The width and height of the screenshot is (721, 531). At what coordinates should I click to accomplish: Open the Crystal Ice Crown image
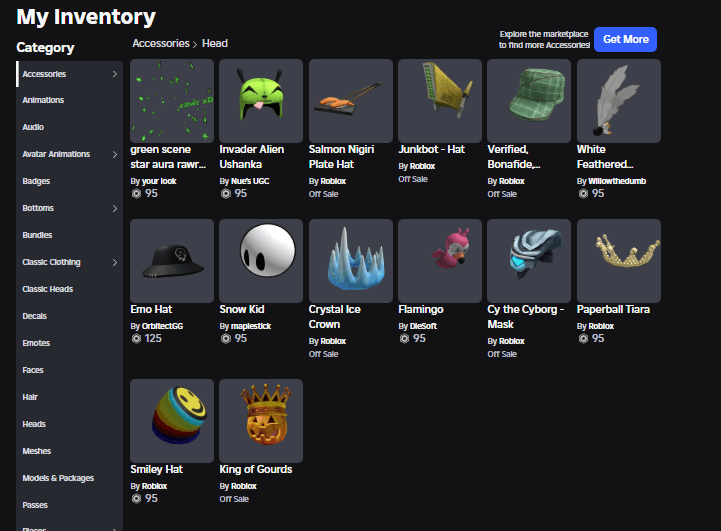point(351,261)
